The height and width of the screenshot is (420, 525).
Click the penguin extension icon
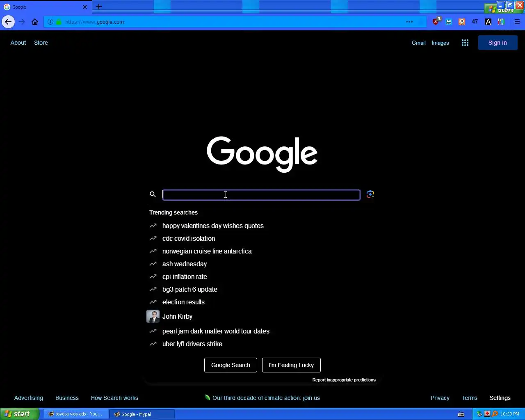(x=462, y=22)
